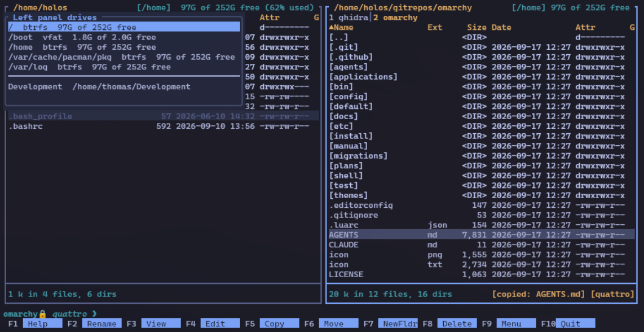This screenshot has height=332, width=644.
Task: Select the /var/cache/pacman/pkg drive entry
Action: [x=123, y=57]
